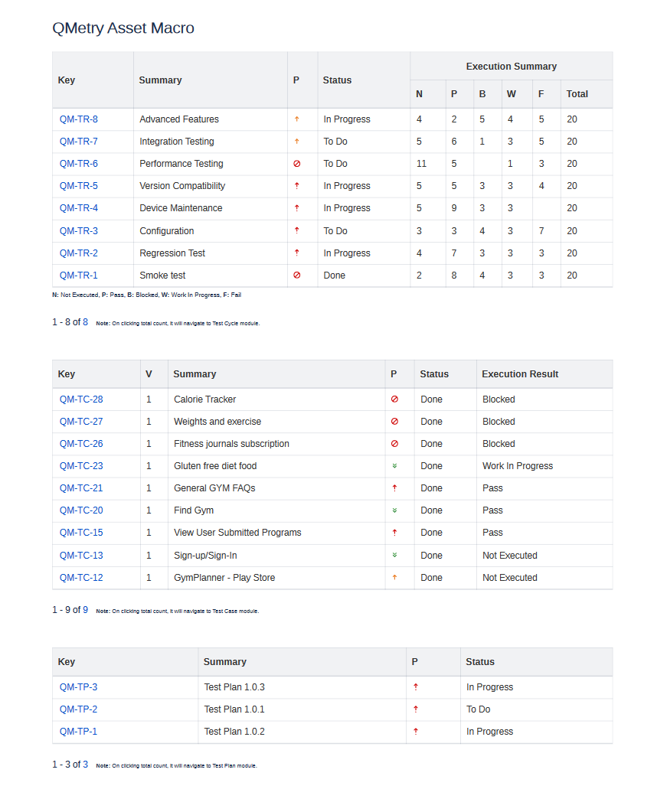Click priority icon for Test Plan 1.0.3
Screen dimensions: 667x812
click(416, 687)
